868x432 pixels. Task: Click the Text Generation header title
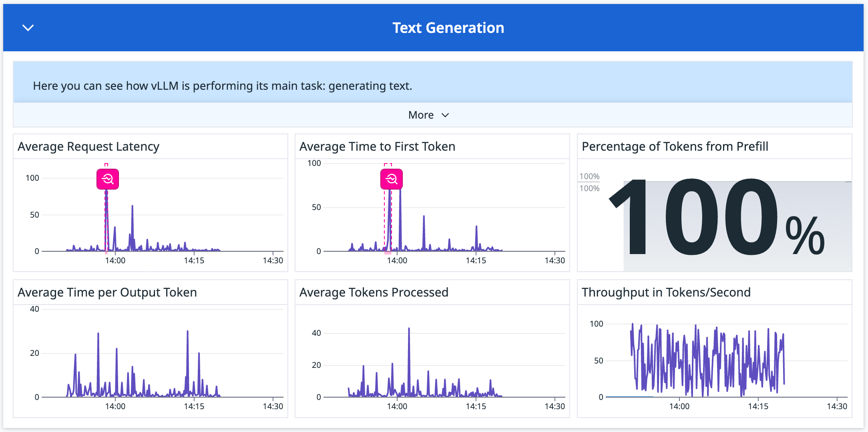448,27
